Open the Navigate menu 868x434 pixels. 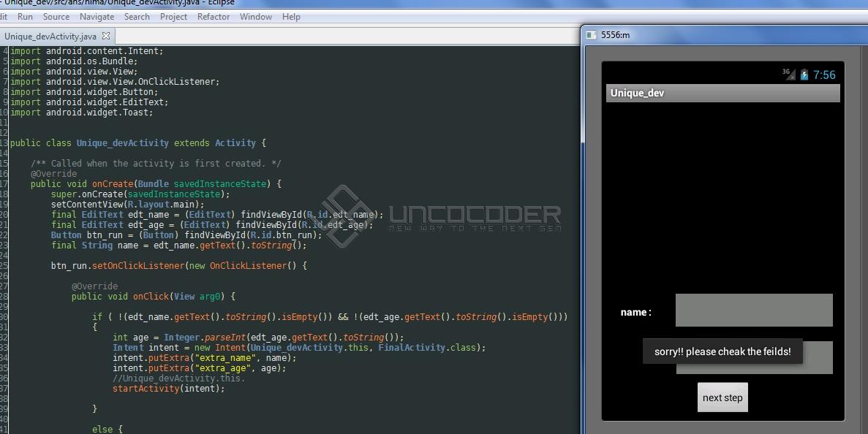(97, 17)
